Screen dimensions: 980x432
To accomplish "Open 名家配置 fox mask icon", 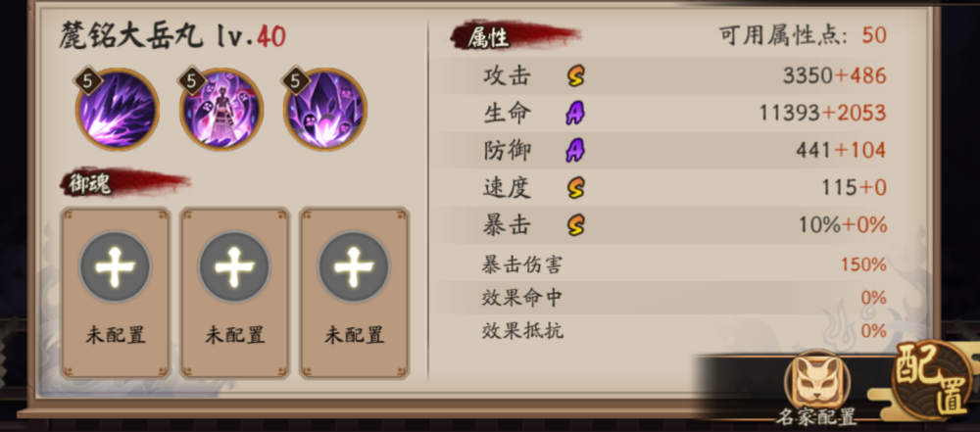I will click(x=816, y=381).
